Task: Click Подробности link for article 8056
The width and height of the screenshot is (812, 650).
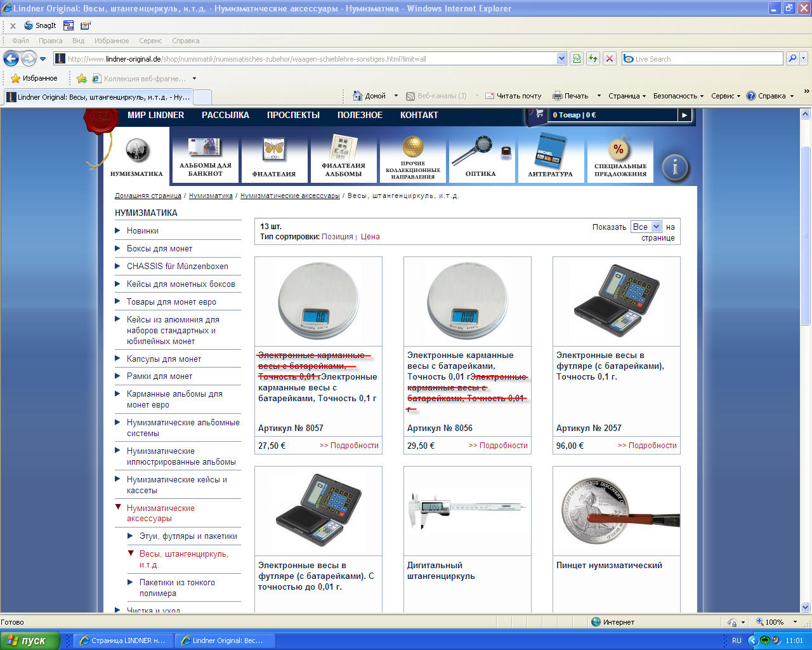Action: pyautogui.click(x=498, y=446)
